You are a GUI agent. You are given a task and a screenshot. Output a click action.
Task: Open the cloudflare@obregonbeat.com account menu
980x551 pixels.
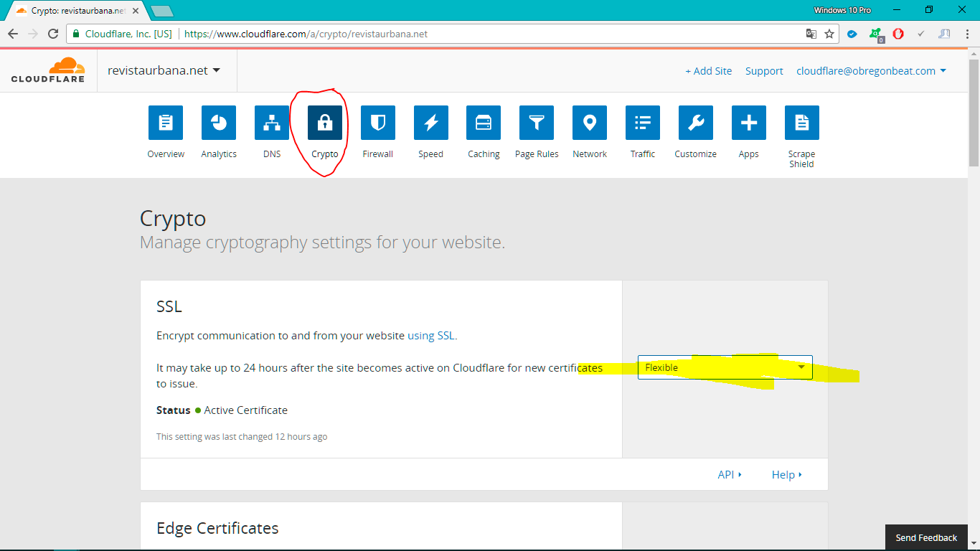[872, 71]
